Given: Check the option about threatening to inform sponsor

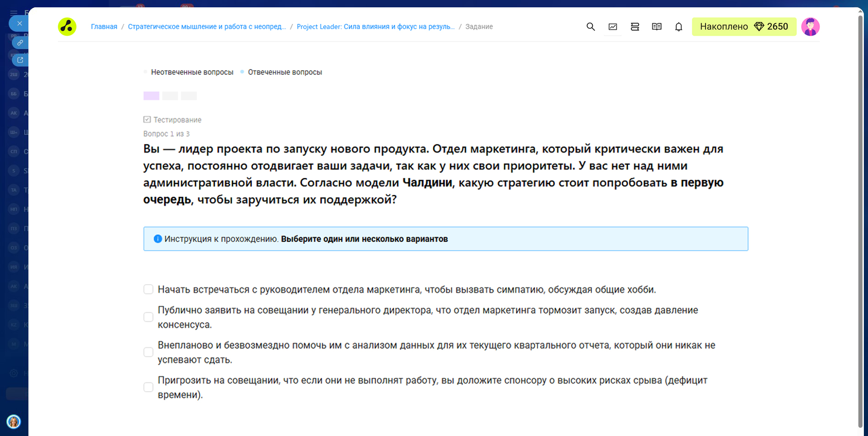Looking at the screenshot, I should click(x=148, y=387).
